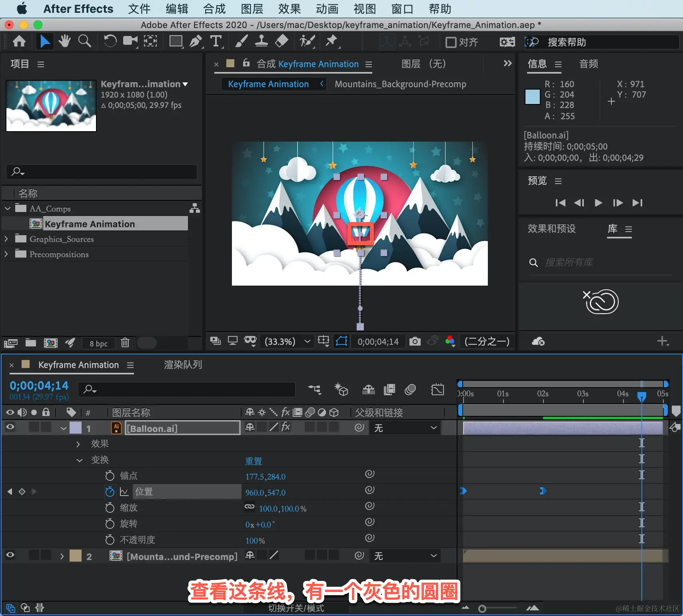The image size is (683, 616).
Task: Toggle the Position stopwatch for Balloon.ai
Action: [x=110, y=492]
